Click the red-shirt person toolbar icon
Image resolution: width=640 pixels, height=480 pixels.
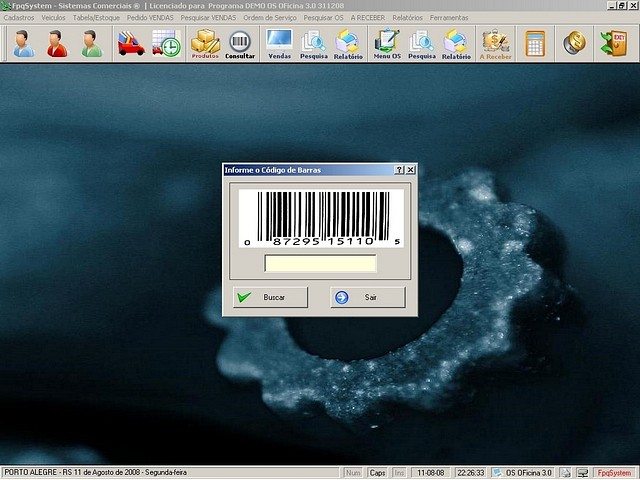[x=57, y=44]
